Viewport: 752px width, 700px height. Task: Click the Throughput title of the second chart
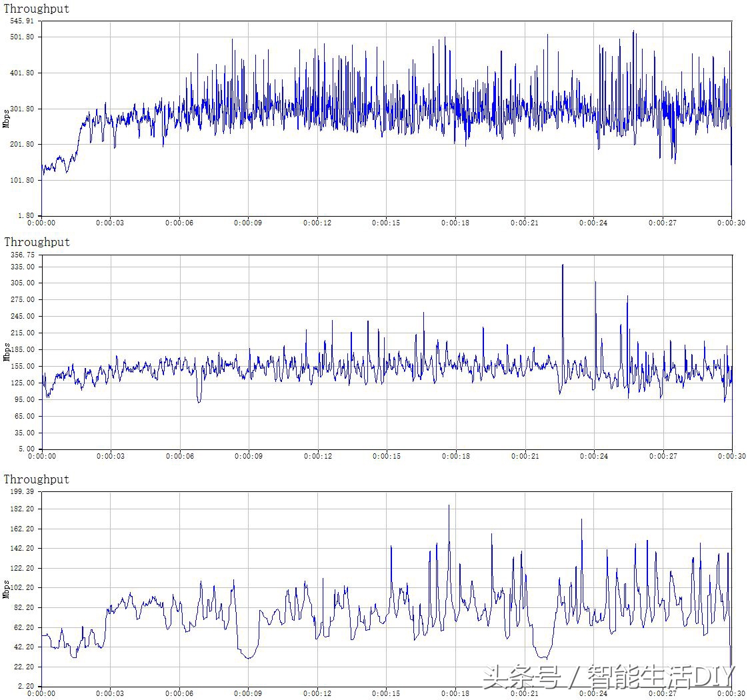pos(37,241)
